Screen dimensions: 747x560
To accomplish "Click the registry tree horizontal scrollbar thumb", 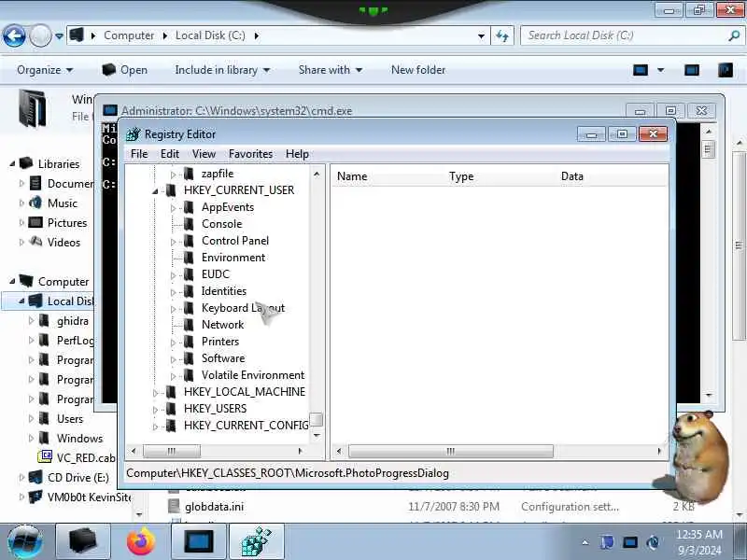I will coord(172,451).
